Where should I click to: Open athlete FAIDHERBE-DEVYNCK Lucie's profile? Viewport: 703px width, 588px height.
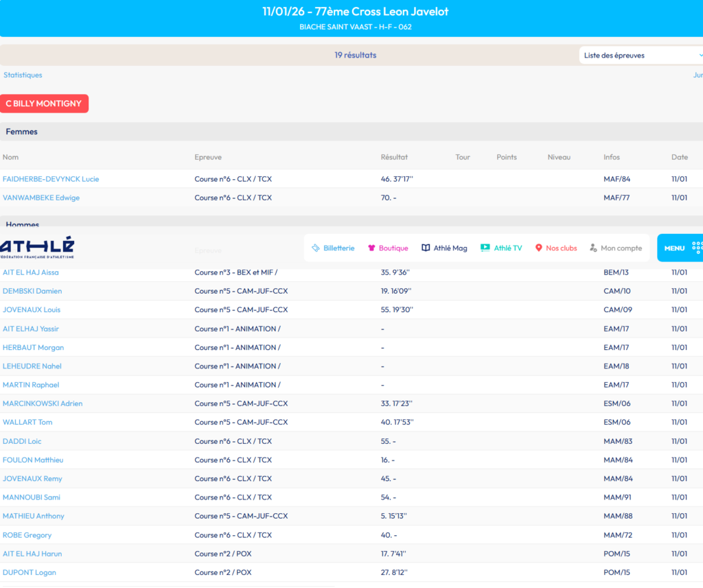click(x=51, y=179)
